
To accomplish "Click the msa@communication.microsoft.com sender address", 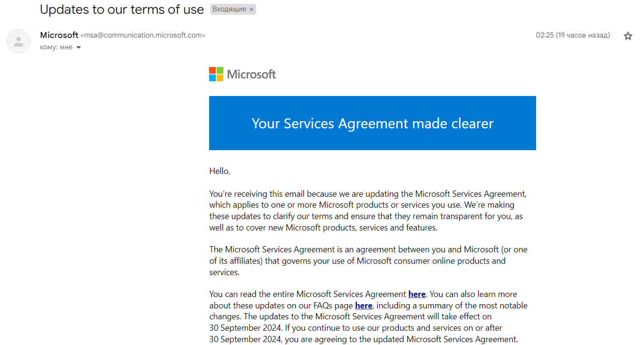I will (143, 35).
